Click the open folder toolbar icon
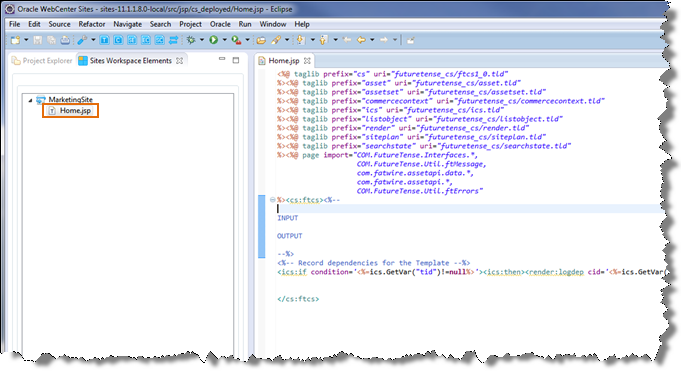The image size is (681, 371). 261,40
